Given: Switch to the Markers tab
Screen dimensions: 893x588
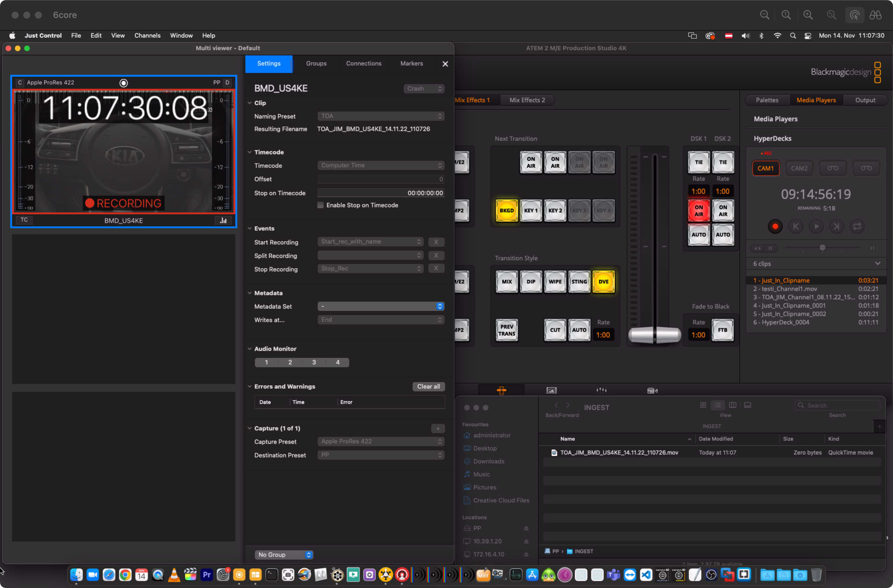Looking at the screenshot, I should [x=411, y=63].
